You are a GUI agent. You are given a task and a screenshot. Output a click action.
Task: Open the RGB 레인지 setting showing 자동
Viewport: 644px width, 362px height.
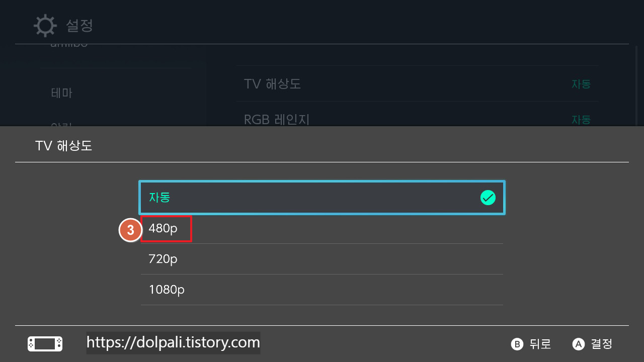[417, 120]
